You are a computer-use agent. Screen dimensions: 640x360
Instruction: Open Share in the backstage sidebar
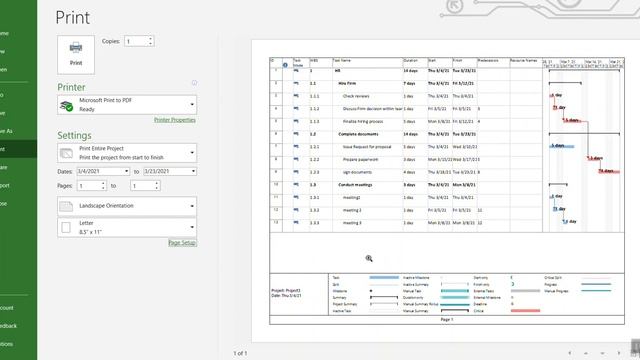[x=18, y=167]
